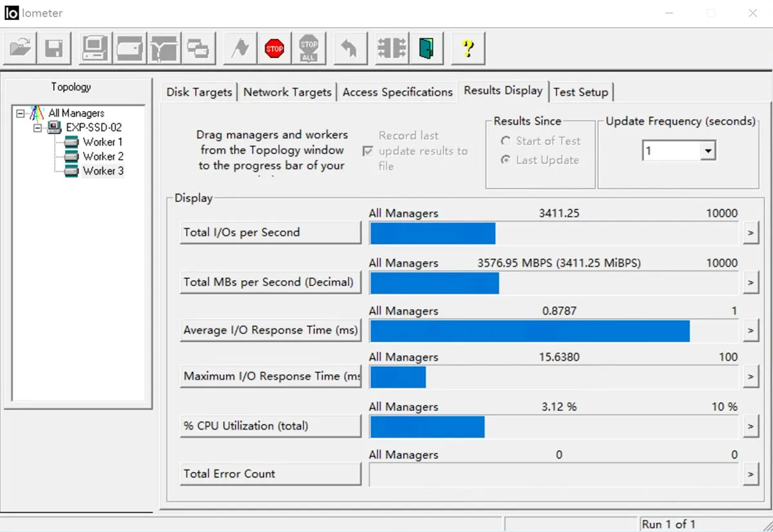This screenshot has width=773, height=532.
Task: Click % CPU Utilization (total) button
Action: 271,426
